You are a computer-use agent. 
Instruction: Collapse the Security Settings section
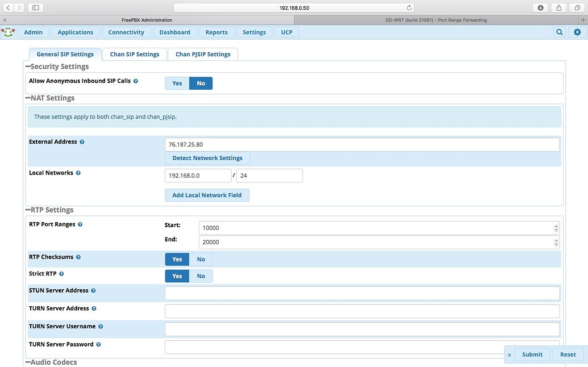[x=28, y=66]
